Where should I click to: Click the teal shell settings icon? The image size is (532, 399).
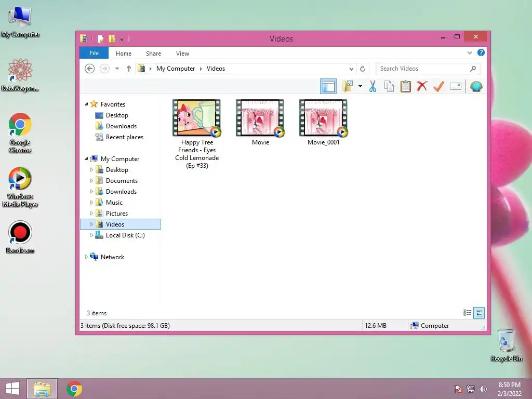point(476,86)
